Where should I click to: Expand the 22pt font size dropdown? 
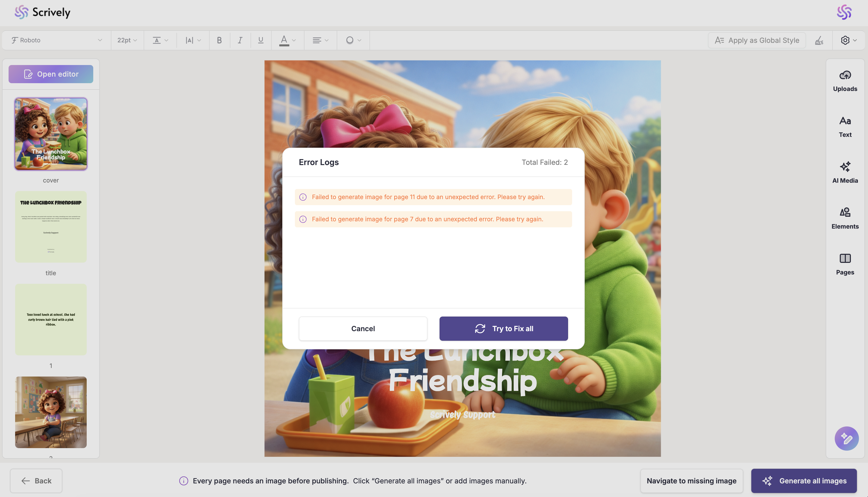point(127,40)
